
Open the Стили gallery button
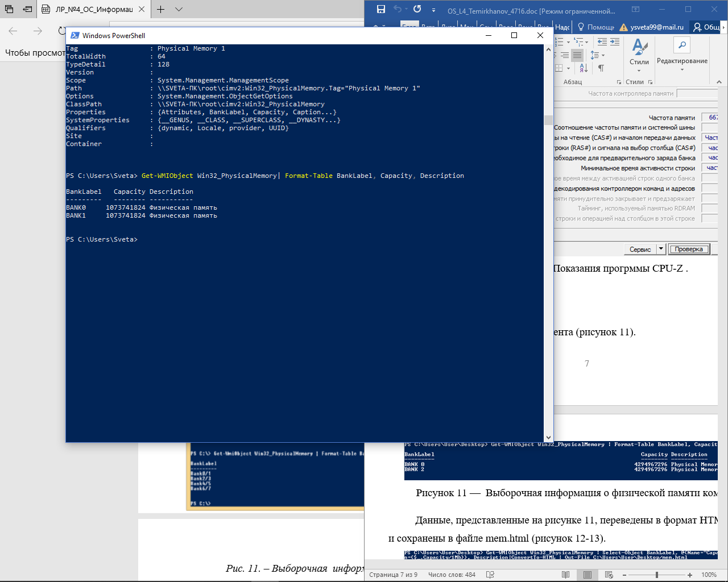pos(639,55)
